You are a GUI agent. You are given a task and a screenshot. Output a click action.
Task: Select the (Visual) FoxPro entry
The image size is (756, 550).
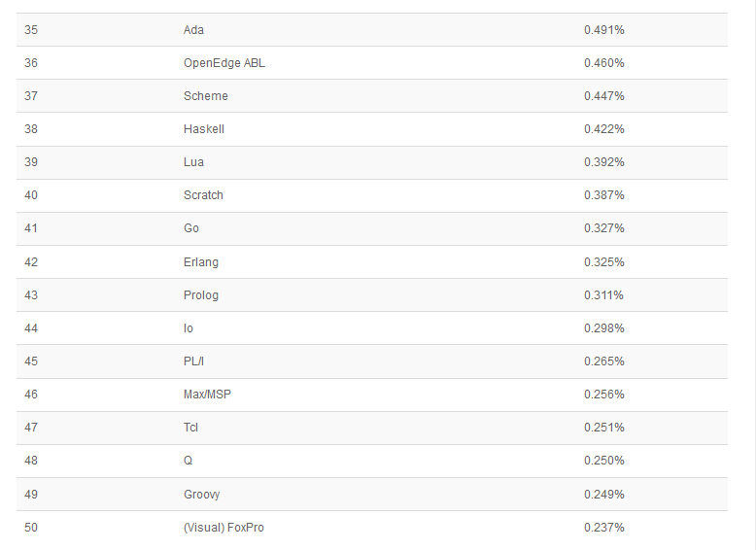pyautogui.click(x=223, y=528)
